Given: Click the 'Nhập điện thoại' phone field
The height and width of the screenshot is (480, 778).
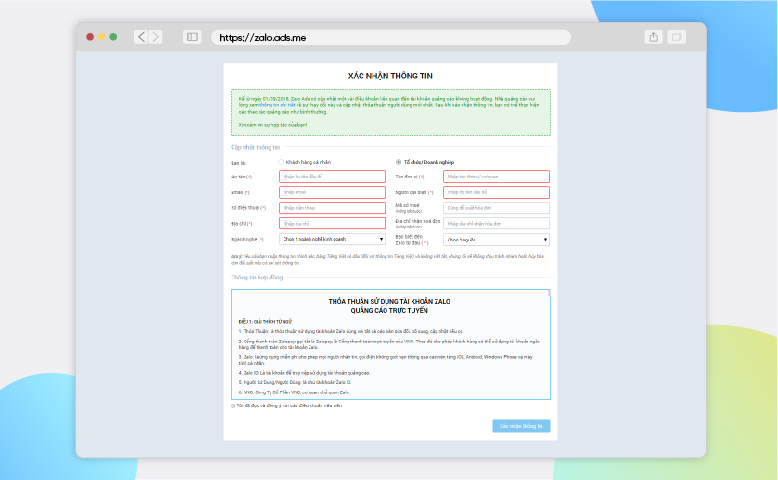Looking at the screenshot, I should (332, 208).
